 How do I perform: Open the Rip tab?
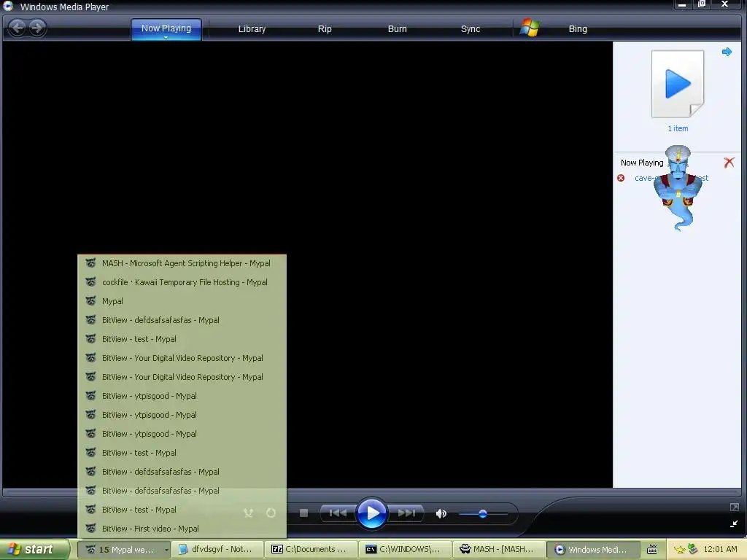(325, 29)
